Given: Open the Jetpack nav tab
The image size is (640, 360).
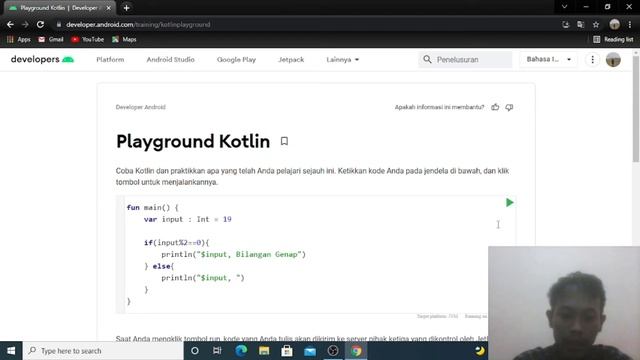Looking at the screenshot, I should point(291,60).
